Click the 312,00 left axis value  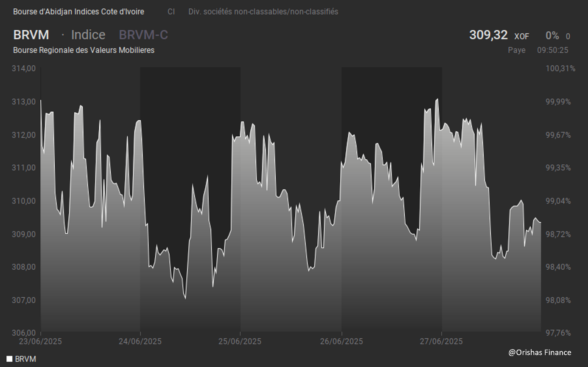[24, 135]
